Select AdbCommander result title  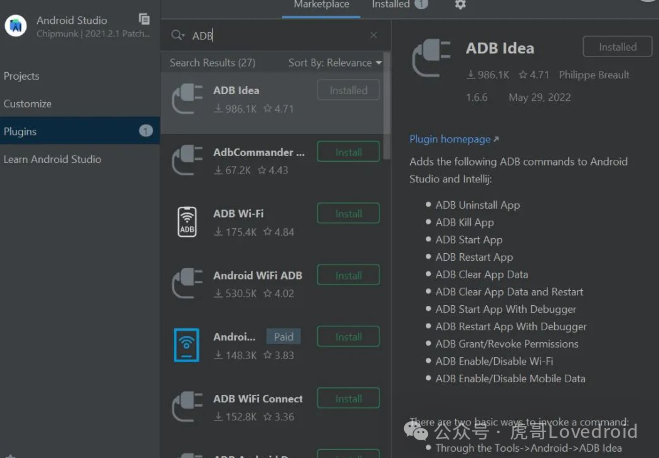click(x=259, y=152)
